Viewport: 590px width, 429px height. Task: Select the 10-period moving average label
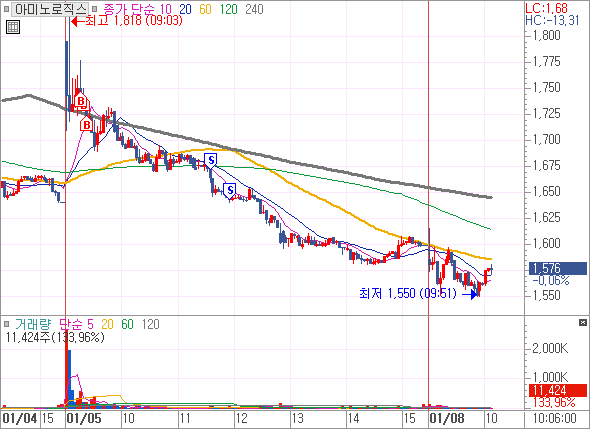pyautogui.click(x=166, y=9)
